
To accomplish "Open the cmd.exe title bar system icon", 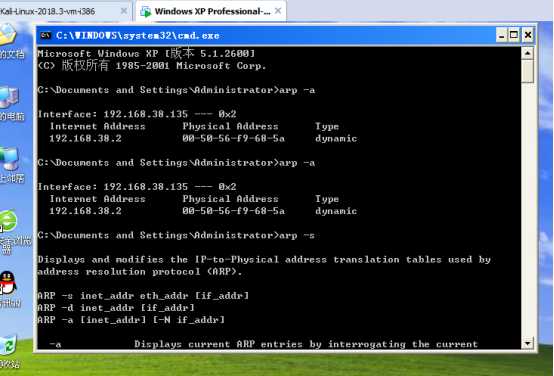I will pos(45,35).
